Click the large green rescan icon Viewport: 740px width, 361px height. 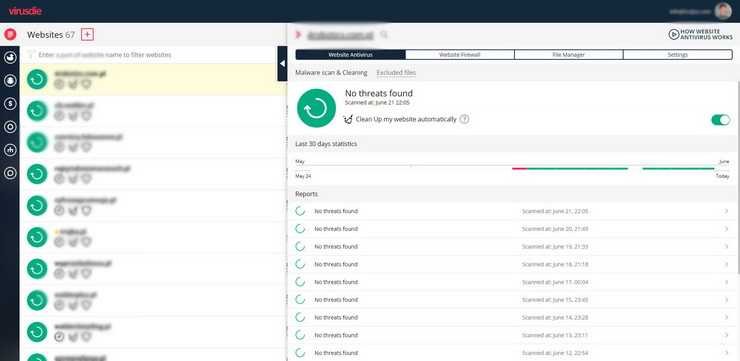pos(316,108)
